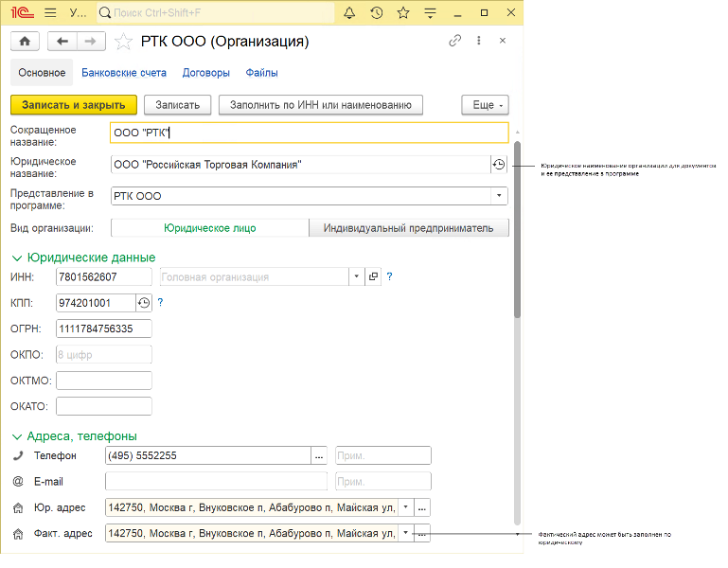Click the ОГРН input field
This screenshot has width=728, height=568.
coord(104,328)
